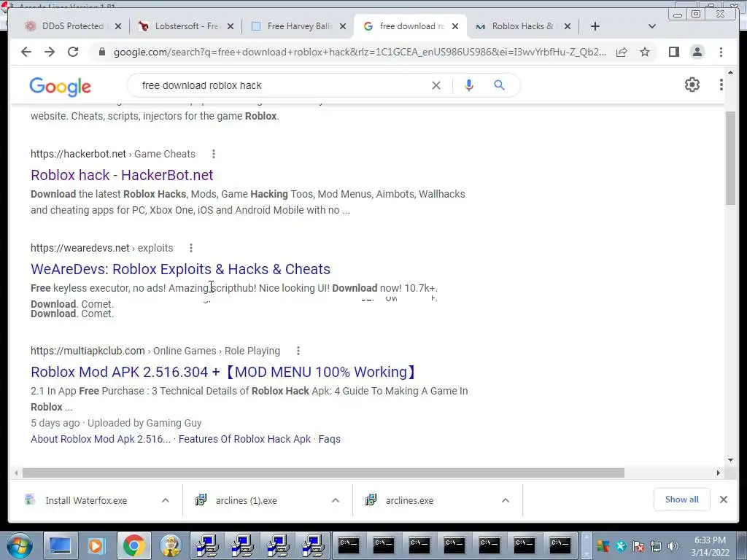This screenshot has height=560, width=747.
Task: Open options for wearedevs.net result
Action: pos(191,248)
